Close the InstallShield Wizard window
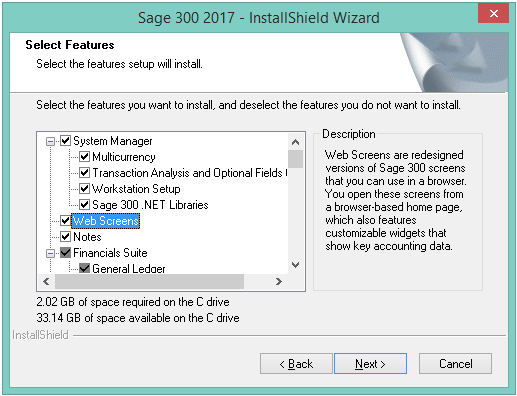Screen dimensions: 517x396 (494, 14)
